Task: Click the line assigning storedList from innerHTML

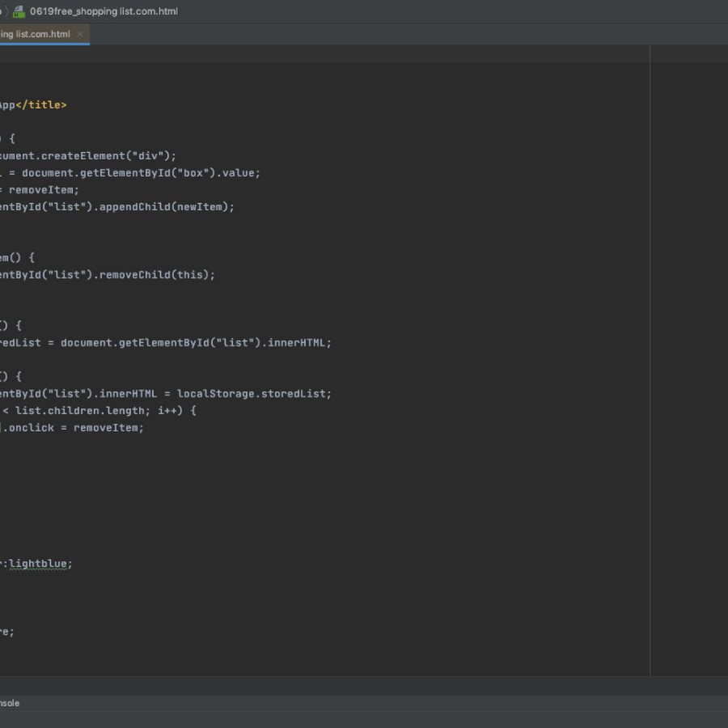Action: (166, 343)
